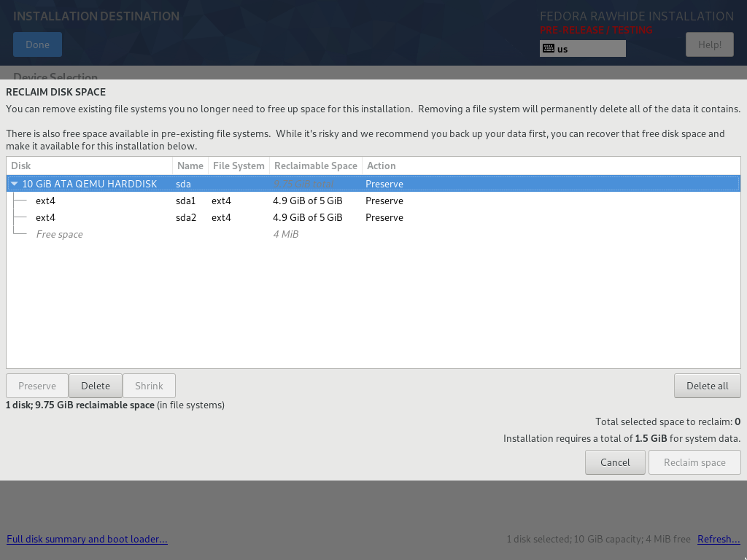Click the INSTALLATION DESTINATION title
747x560 pixels.
click(x=96, y=16)
